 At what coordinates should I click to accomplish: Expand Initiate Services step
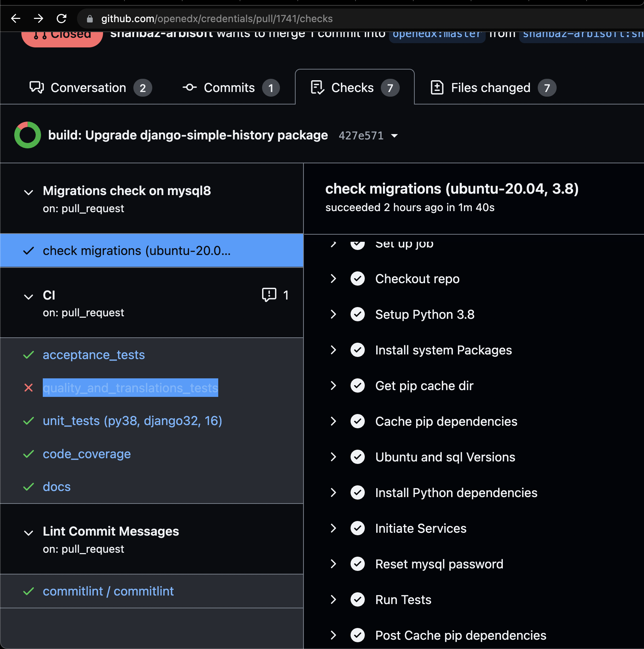(x=333, y=528)
